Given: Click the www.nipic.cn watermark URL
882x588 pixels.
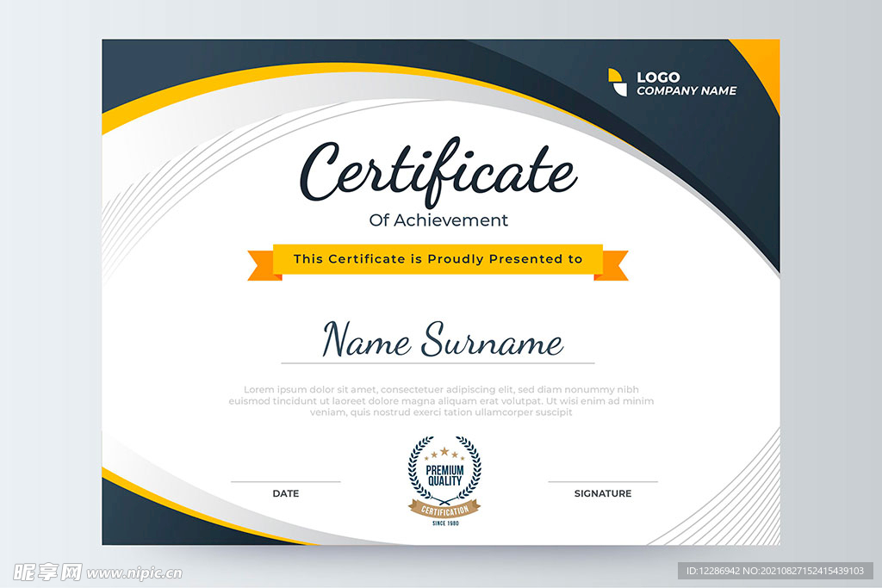Looking at the screenshot, I should click(134, 573).
